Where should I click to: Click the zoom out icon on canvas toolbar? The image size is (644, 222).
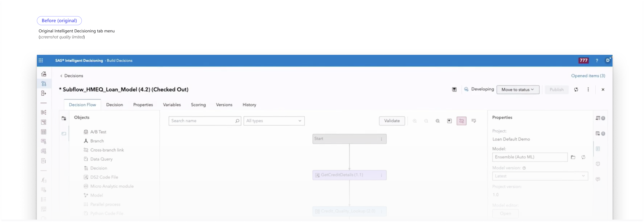[x=426, y=121]
